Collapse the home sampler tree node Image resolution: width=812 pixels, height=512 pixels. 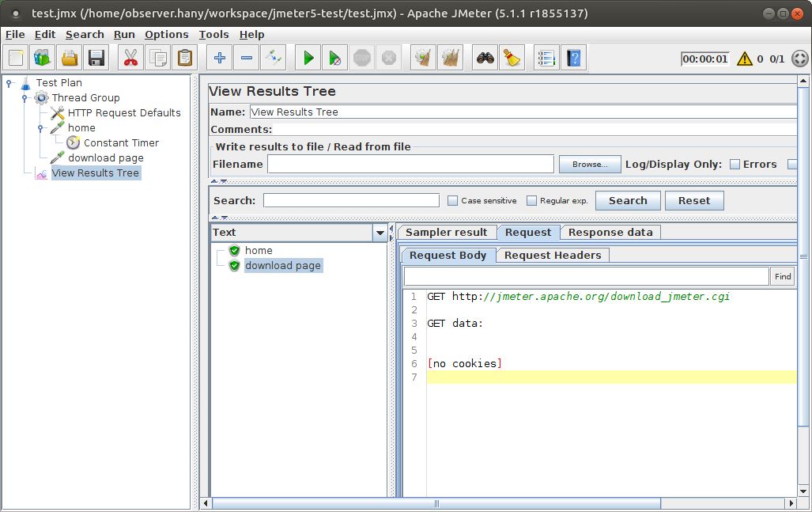pyautogui.click(x=40, y=128)
